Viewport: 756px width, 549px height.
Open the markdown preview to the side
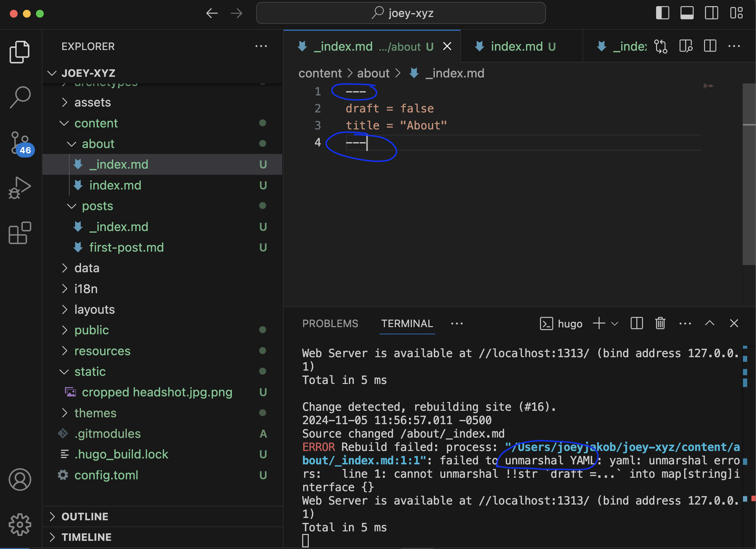click(686, 46)
